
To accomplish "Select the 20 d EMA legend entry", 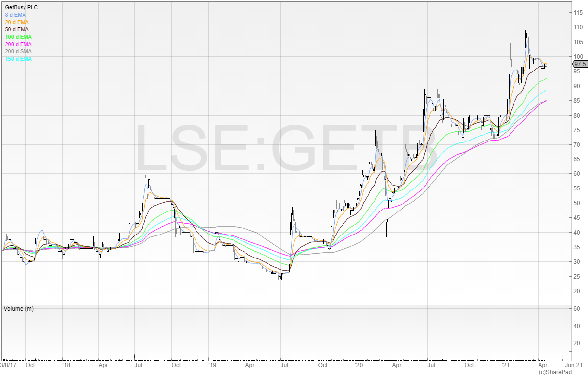I will pyautogui.click(x=17, y=22).
